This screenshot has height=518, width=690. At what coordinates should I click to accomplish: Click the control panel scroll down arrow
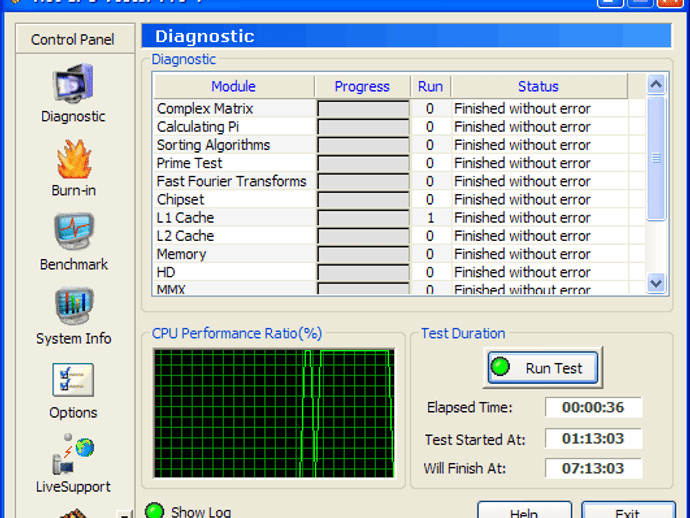(x=125, y=514)
